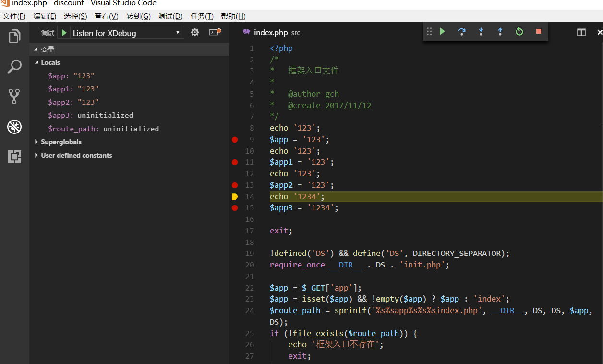603x364 pixels.
Task: Open the Debug view in activity bar
Action: click(x=14, y=127)
